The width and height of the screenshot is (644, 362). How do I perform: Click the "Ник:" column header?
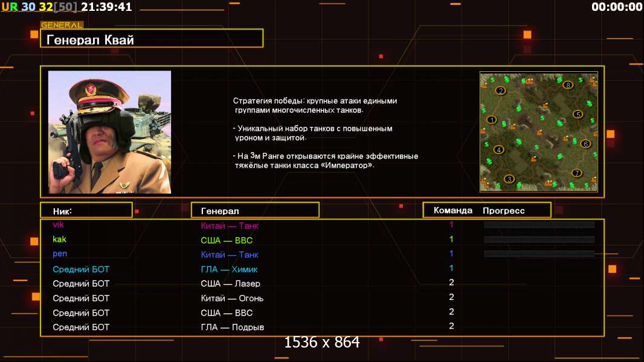(86, 211)
